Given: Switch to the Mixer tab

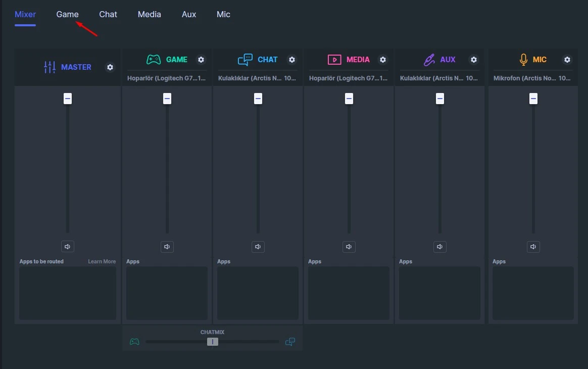Looking at the screenshot, I should (25, 14).
